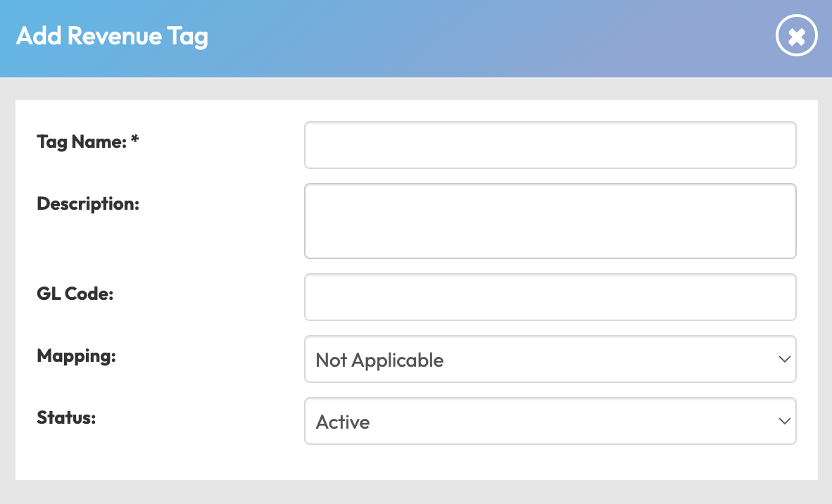This screenshot has height=504, width=832.
Task: Click the blue gradient header bar
Action: pyautogui.click(x=458, y=38)
